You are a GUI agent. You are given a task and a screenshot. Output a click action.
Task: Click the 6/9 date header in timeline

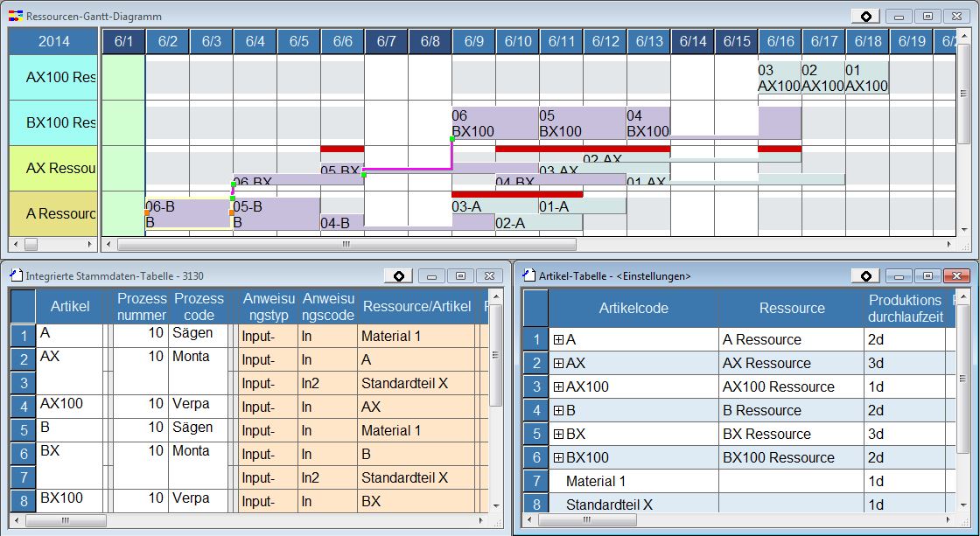(474, 41)
